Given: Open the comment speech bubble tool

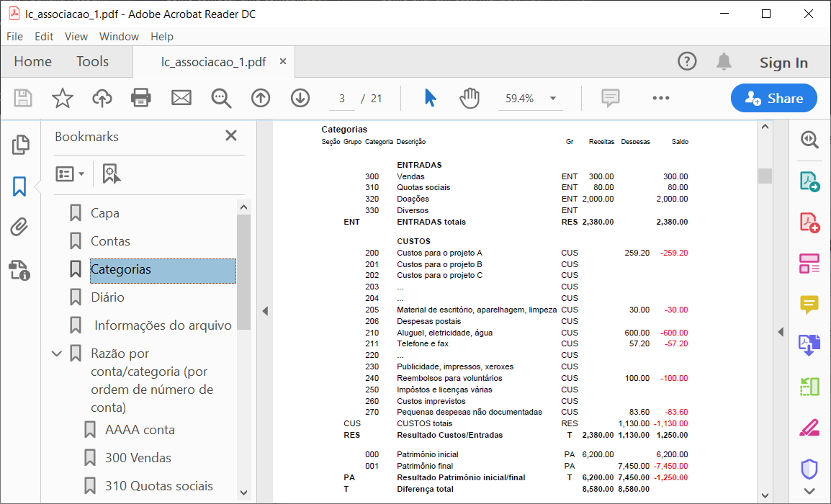Looking at the screenshot, I should [x=611, y=98].
